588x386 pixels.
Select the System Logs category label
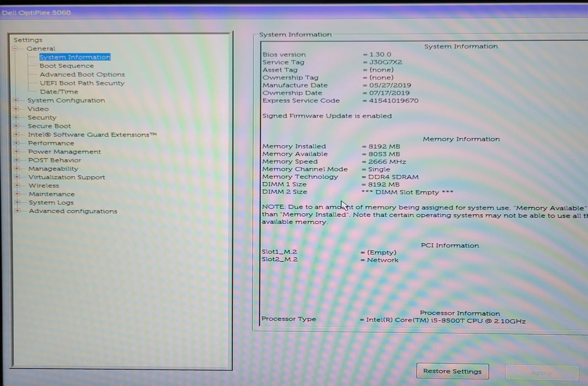[51, 202]
